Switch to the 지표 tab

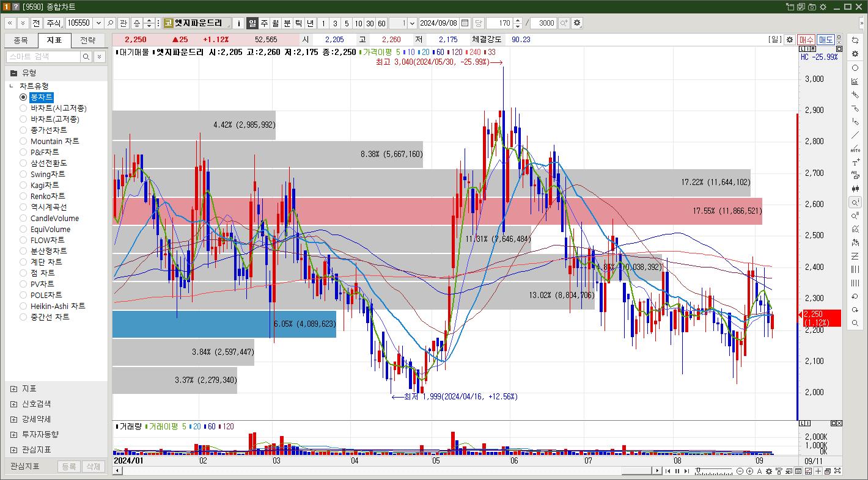pyautogui.click(x=54, y=40)
